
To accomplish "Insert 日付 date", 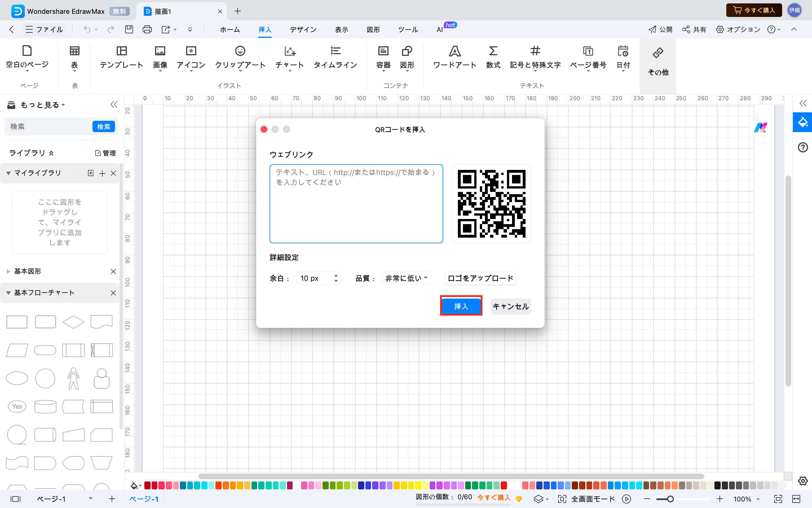I will click(623, 58).
